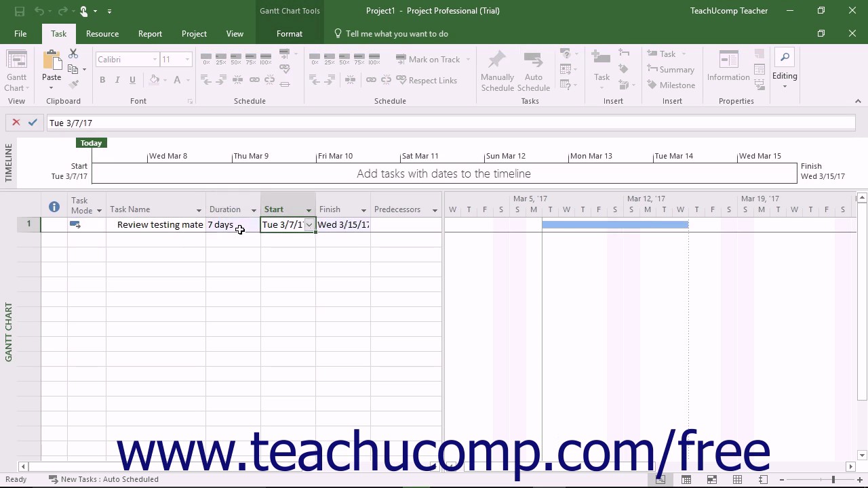
Task: Click New Tasks: Auto Scheduled in status bar
Action: point(103,479)
